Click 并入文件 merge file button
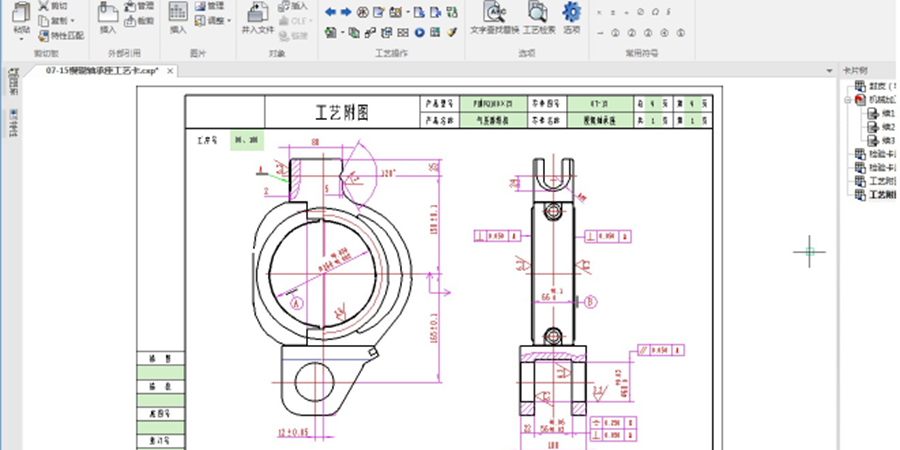The height and width of the screenshot is (450, 900). [x=258, y=18]
